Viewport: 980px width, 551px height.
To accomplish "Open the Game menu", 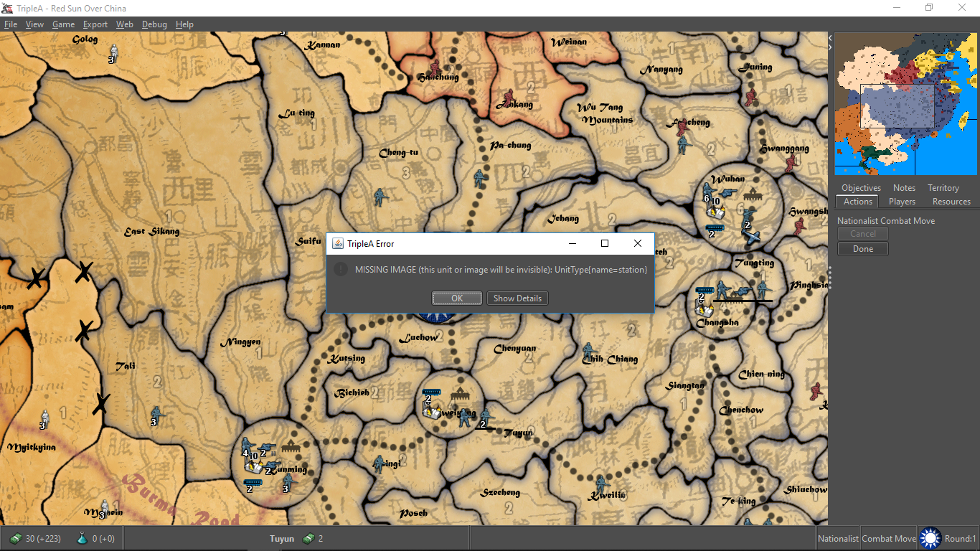I will 63,24.
